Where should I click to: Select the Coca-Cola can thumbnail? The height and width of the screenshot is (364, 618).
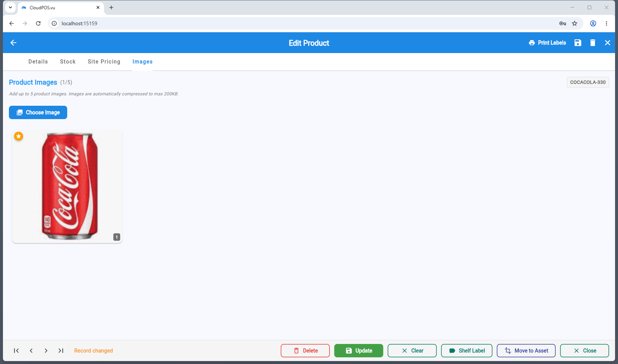click(67, 186)
